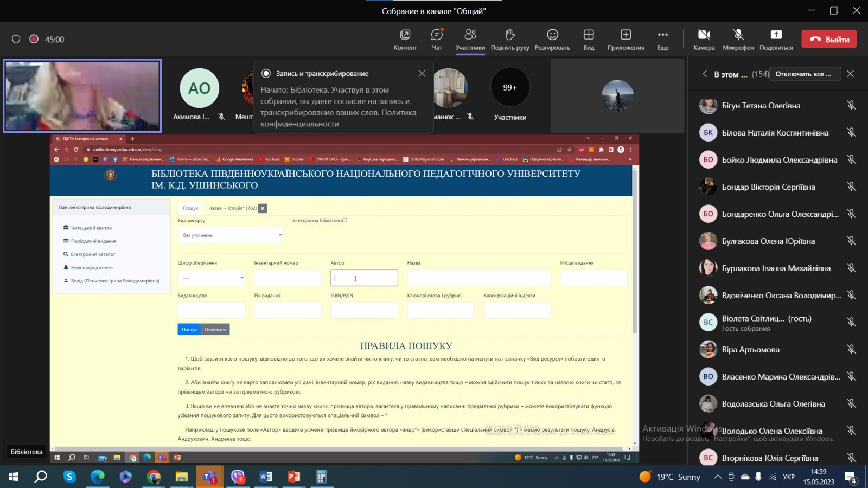Switch to Microsoft Teams on the taskbar
Image resolution: width=868 pixels, height=488 pixels.
(x=209, y=477)
